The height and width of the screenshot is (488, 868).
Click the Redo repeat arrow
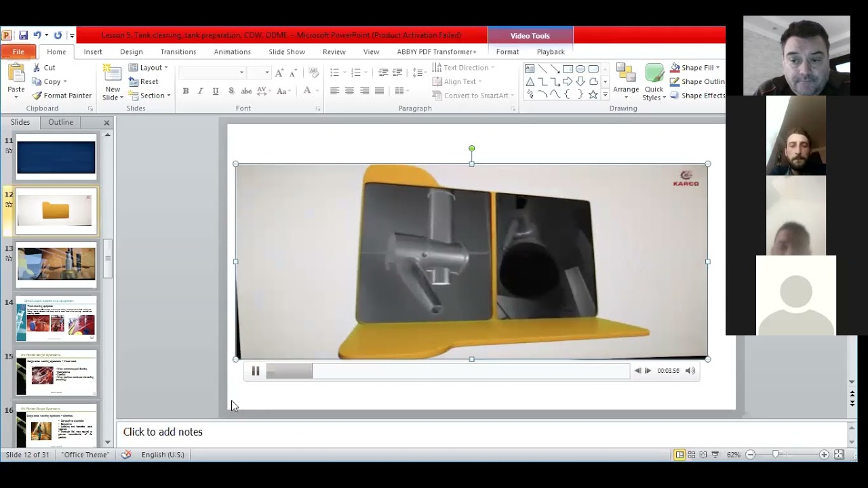[x=58, y=35]
